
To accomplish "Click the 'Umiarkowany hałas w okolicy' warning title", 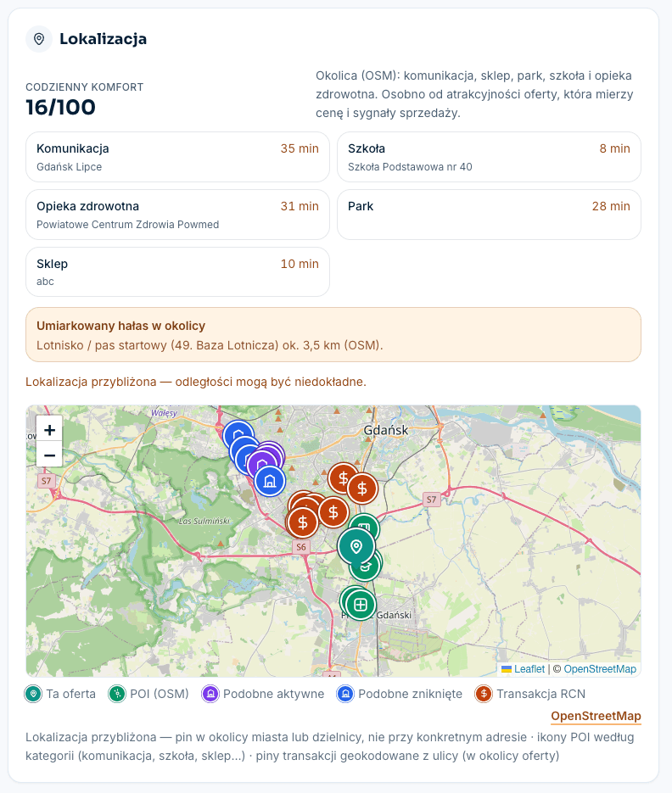I will pyautogui.click(x=121, y=326).
